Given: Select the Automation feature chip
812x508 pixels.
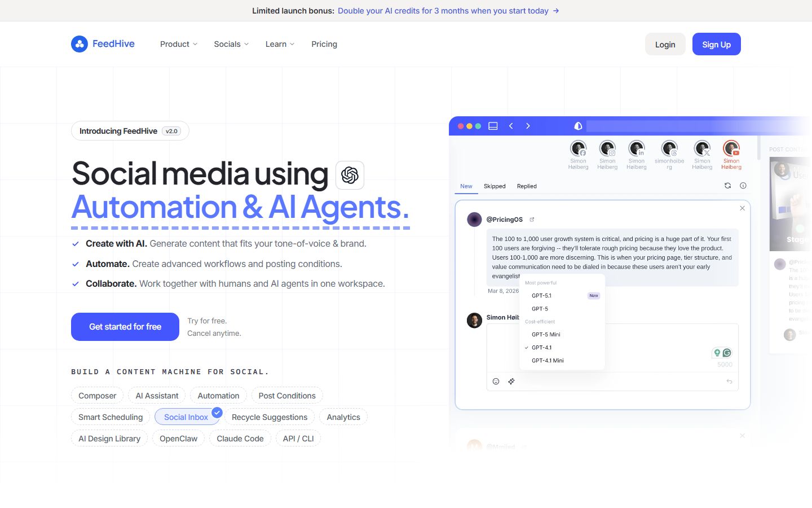Looking at the screenshot, I should click(x=219, y=396).
